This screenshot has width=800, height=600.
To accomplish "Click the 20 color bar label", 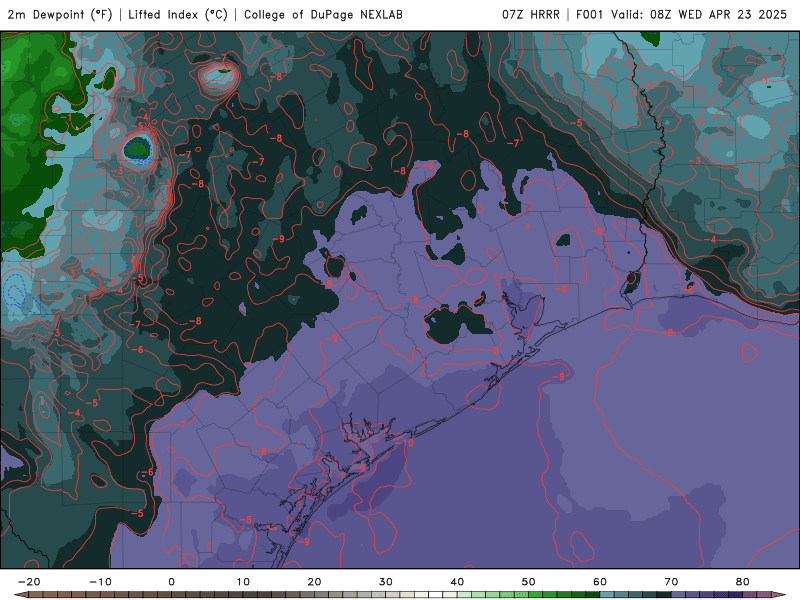I will tap(314, 582).
